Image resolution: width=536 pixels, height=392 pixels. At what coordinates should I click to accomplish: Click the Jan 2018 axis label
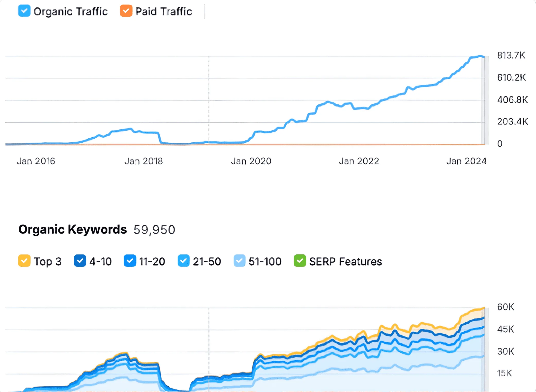144,161
